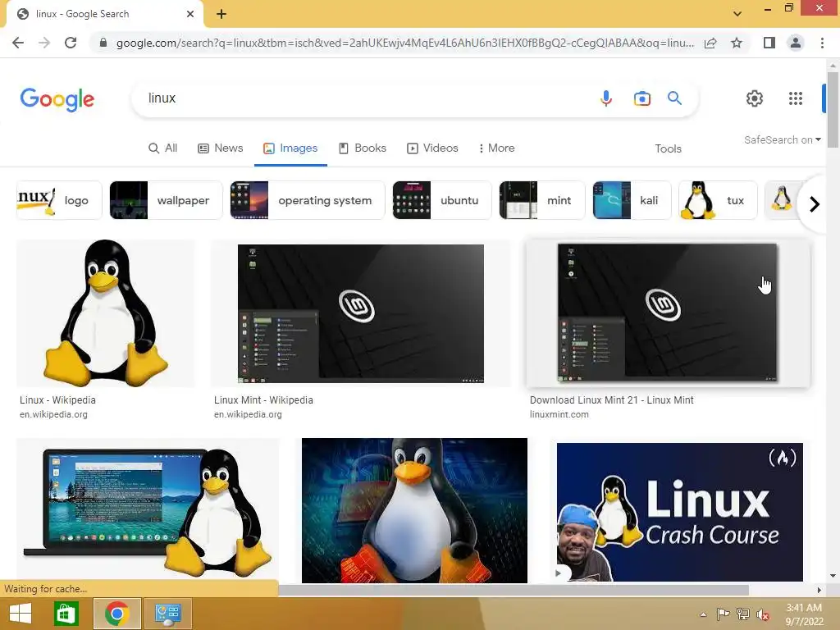Open a new browser tab
Image resolution: width=840 pixels, height=630 pixels.
click(x=221, y=15)
